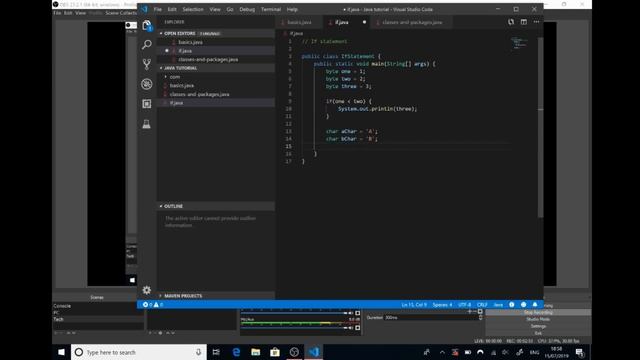Open Microsoft Store from taskbar

275,352
